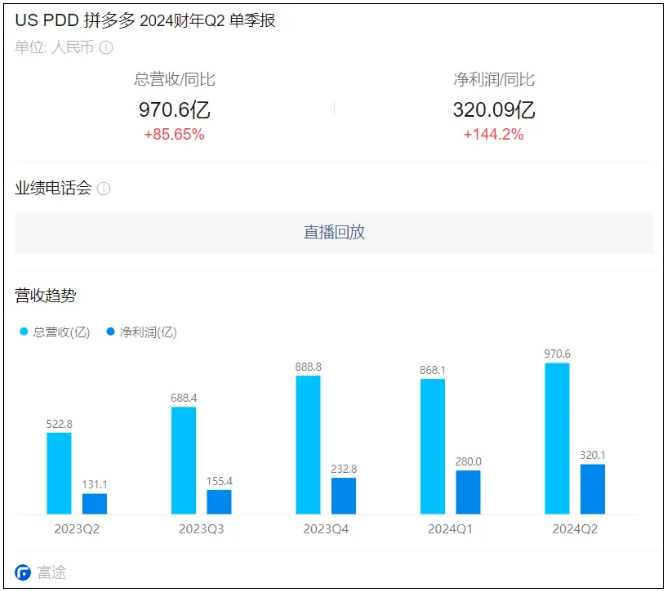Click the +85.65% revenue growth value
The image size is (667, 591).
(x=174, y=134)
